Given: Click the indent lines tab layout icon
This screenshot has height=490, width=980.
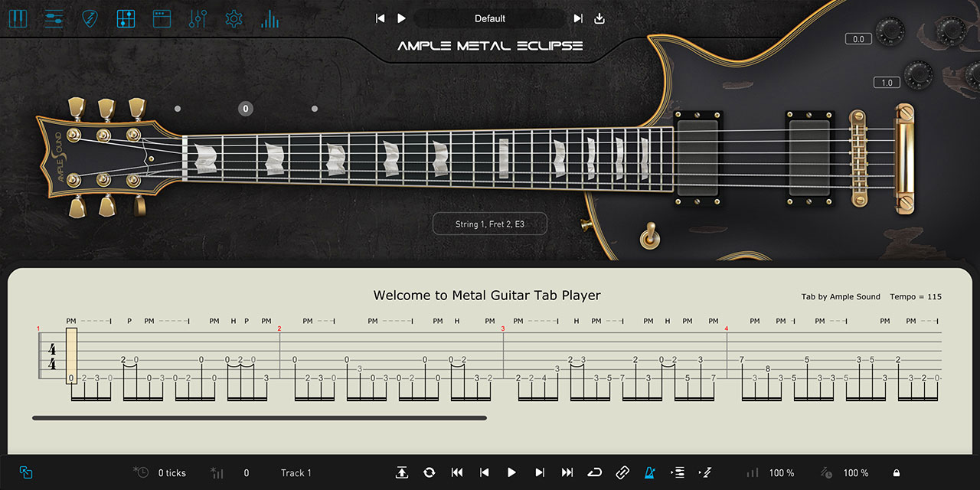Looking at the screenshot, I should click(x=678, y=472).
